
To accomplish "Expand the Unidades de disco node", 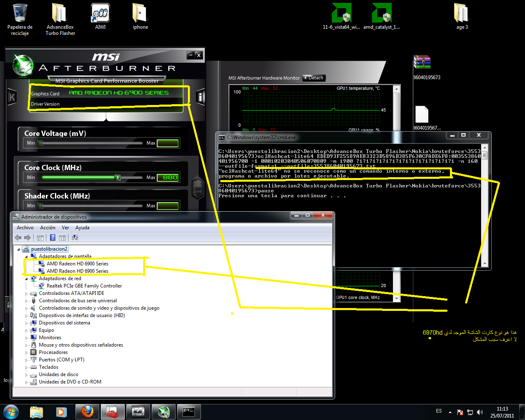I will (26, 375).
